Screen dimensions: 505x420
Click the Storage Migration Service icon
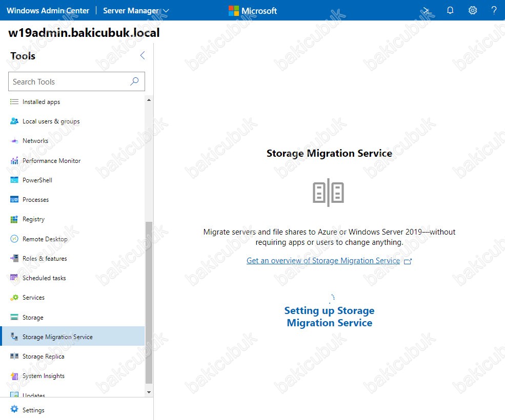point(14,337)
